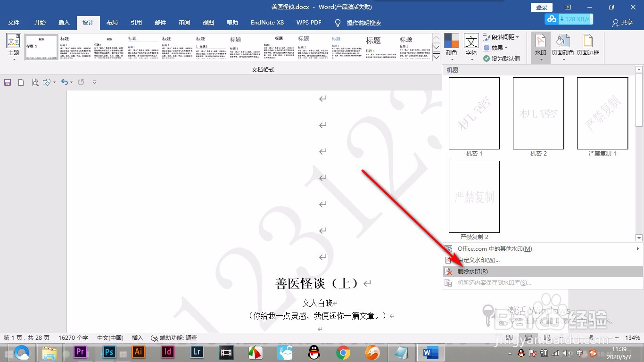The image size is (644, 362).
Task: Switch to the 邮件 Mailings tab
Action: coord(160,23)
